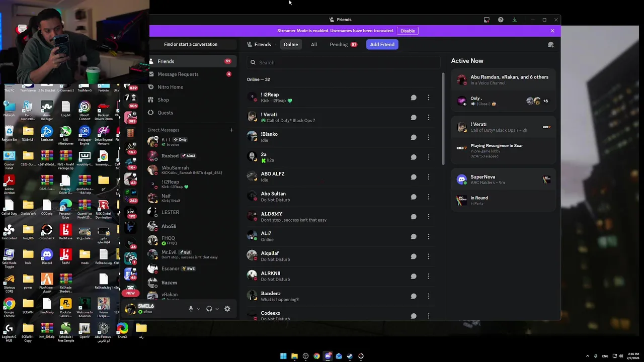
Task: Open more options for ALi7
Action: (429, 236)
